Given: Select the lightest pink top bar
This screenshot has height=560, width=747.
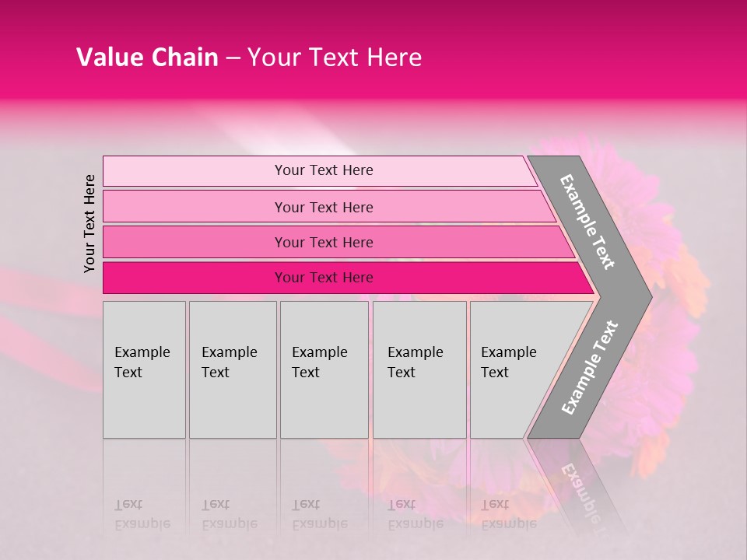Looking at the screenshot, I should 323,170.
